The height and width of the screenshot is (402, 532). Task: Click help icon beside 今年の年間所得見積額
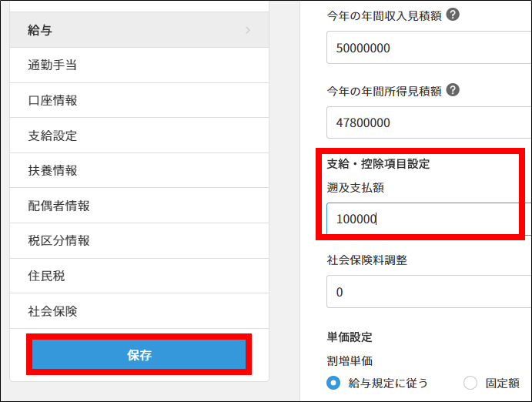(453, 90)
